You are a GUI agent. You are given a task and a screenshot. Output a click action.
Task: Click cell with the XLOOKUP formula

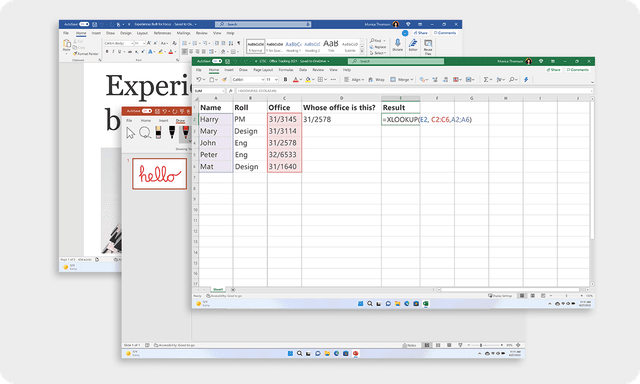coord(400,120)
